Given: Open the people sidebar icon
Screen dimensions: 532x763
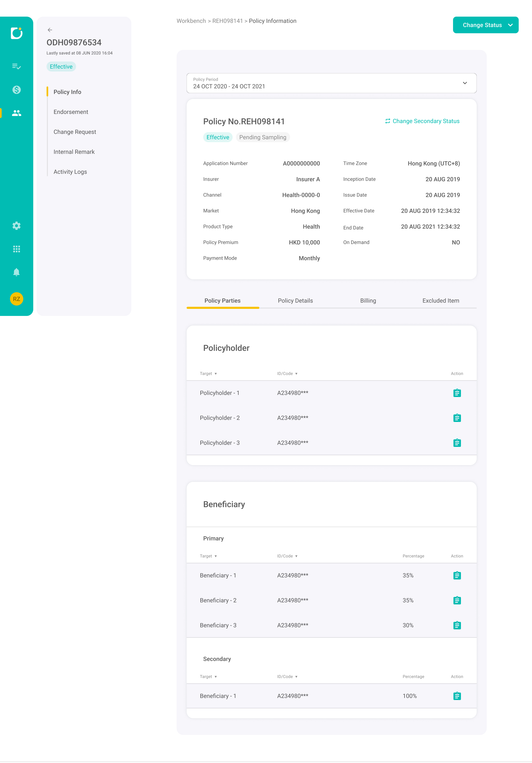Looking at the screenshot, I should [x=16, y=113].
